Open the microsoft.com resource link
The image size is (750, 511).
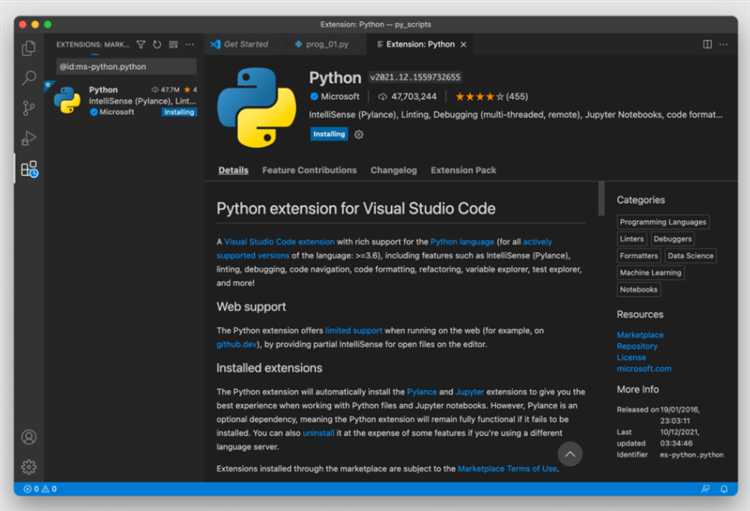pyautogui.click(x=644, y=369)
